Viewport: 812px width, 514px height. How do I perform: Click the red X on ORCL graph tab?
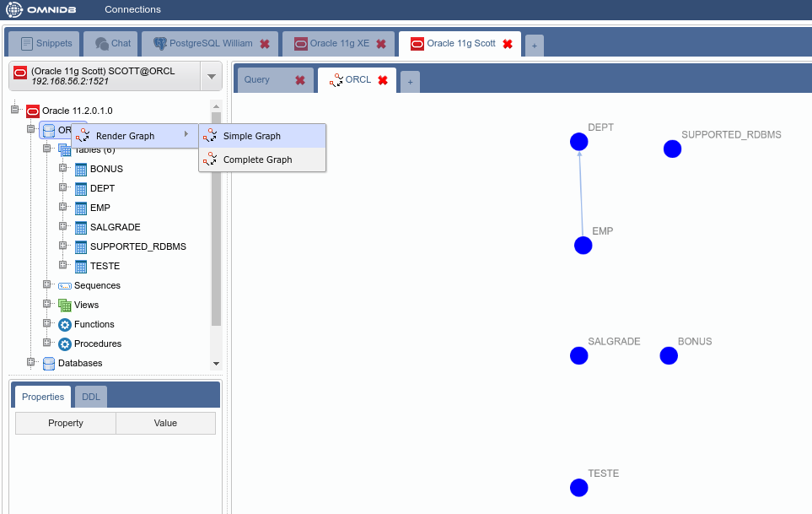(382, 80)
